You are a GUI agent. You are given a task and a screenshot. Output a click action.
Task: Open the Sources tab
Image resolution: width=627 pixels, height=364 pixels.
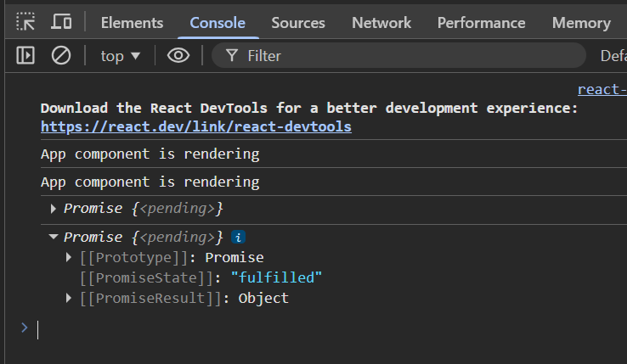point(298,23)
